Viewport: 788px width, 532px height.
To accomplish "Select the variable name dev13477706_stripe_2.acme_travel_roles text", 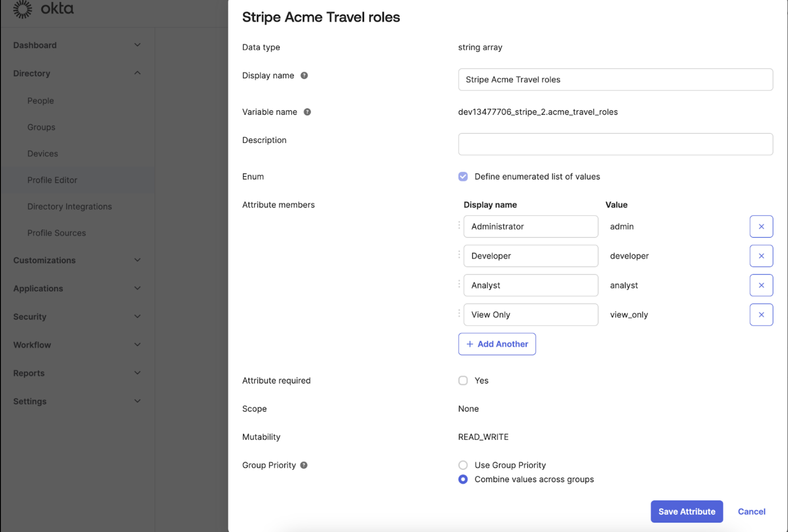I will (538, 112).
